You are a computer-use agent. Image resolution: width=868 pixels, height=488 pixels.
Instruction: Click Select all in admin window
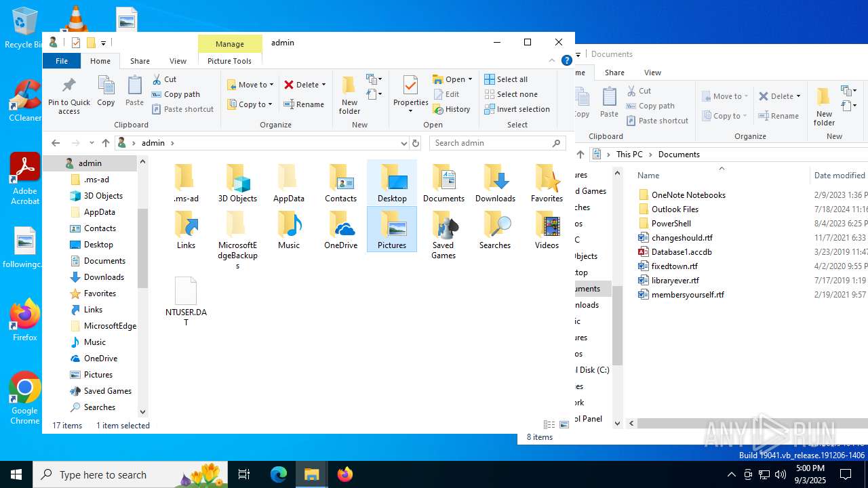[x=506, y=79]
